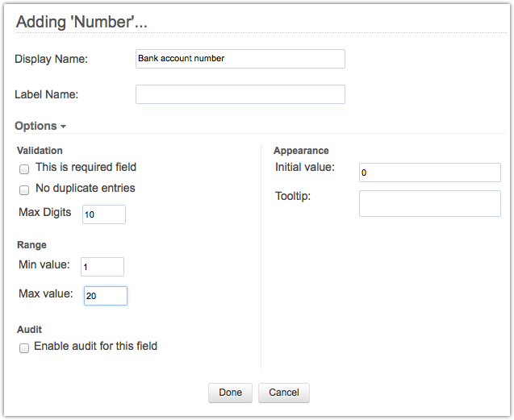
Task: Enable audit for this field
Action: (24, 347)
